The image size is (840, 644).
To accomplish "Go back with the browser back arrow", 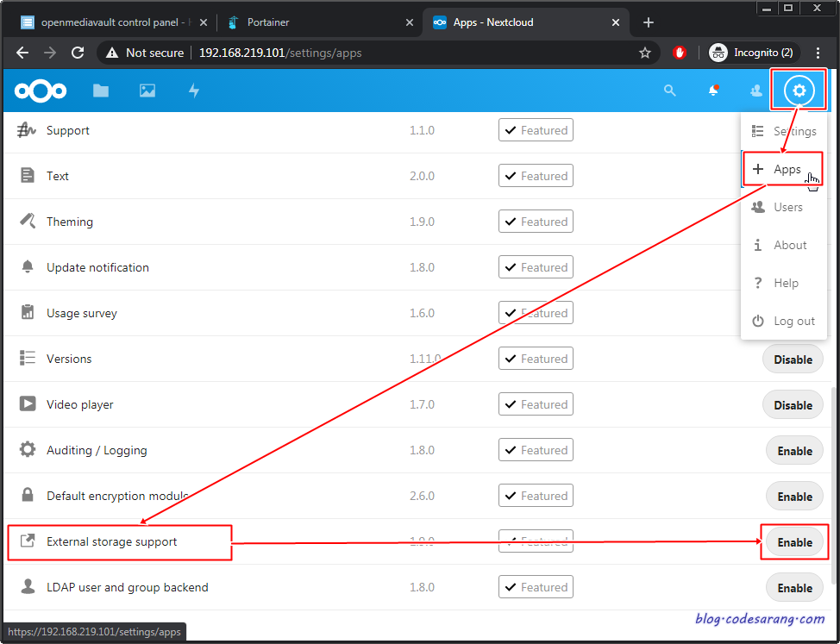I will coord(22,53).
